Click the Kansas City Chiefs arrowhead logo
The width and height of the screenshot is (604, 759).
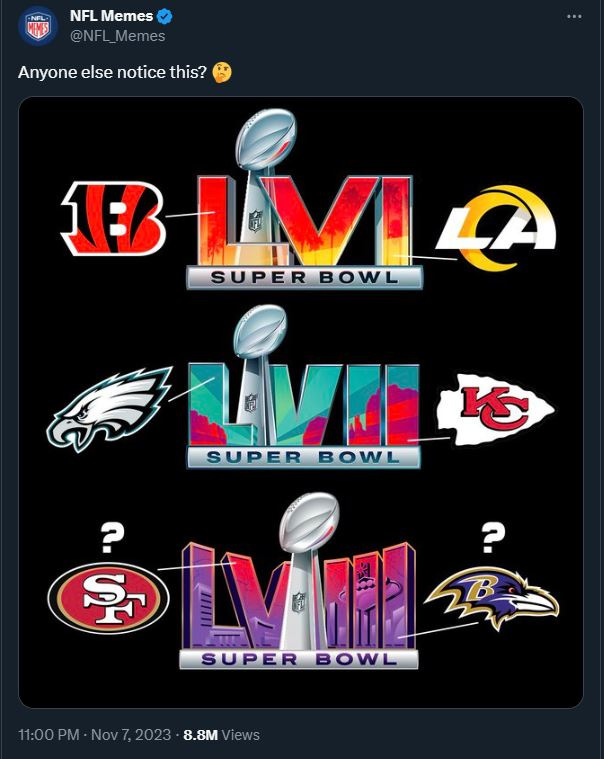(495, 410)
